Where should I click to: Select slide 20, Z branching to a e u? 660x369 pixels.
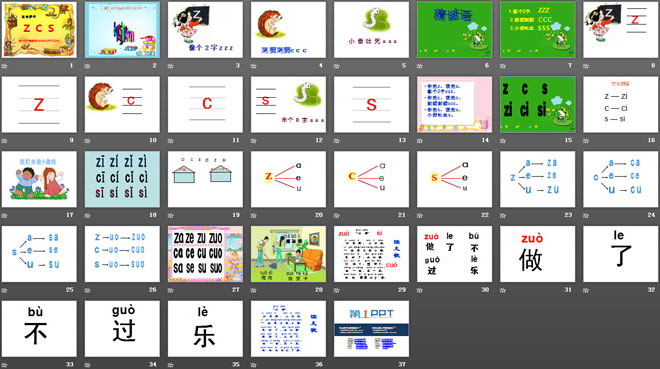[288, 179]
